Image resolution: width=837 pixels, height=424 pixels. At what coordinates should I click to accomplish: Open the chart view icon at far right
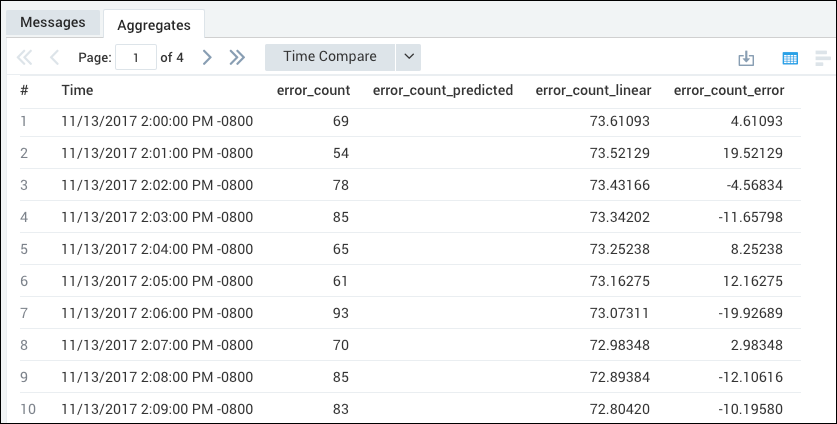823,58
